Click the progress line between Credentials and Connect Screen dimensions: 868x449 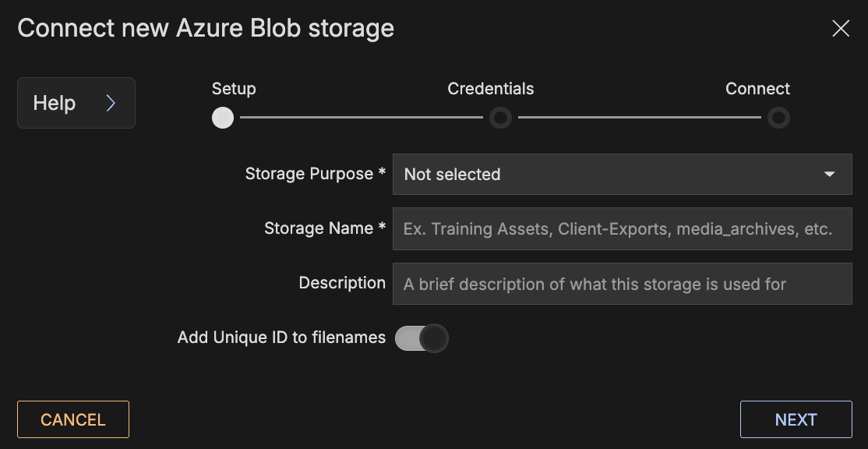pyautogui.click(x=639, y=118)
